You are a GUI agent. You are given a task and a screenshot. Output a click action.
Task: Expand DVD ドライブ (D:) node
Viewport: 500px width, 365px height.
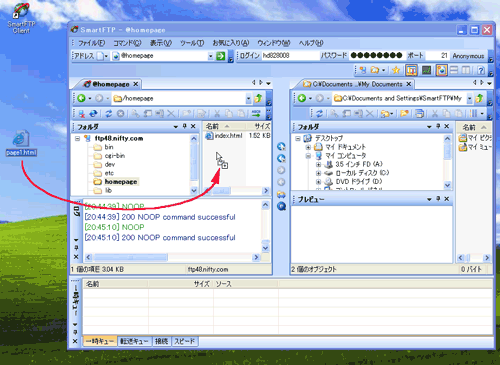(x=318, y=182)
